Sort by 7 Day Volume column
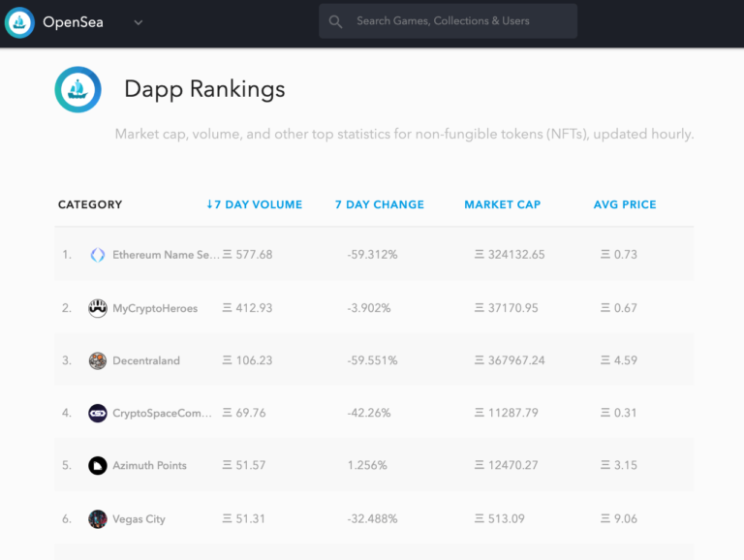Image resolution: width=744 pixels, height=560 pixels. (255, 204)
